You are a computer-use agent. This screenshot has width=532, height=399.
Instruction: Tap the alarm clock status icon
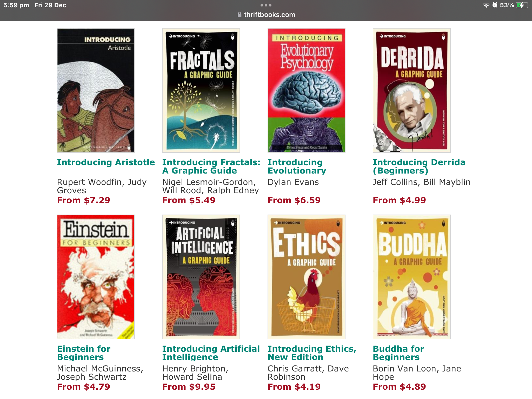pyautogui.click(x=495, y=5)
